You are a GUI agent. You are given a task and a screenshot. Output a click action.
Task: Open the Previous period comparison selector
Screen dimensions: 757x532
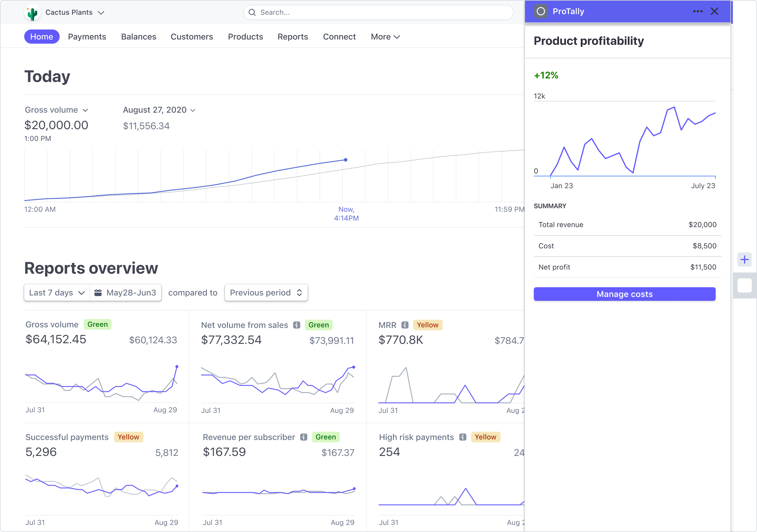point(266,293)
